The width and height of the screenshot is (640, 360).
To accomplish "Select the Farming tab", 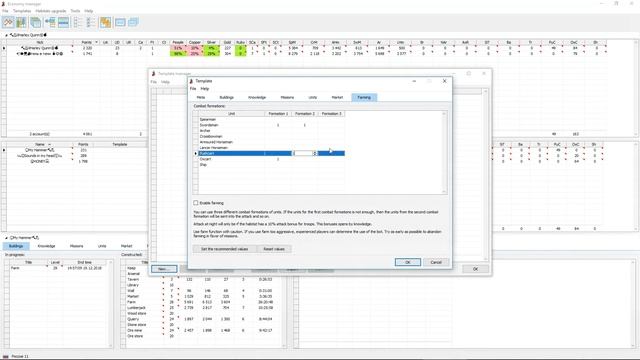I will coord(364,98).
